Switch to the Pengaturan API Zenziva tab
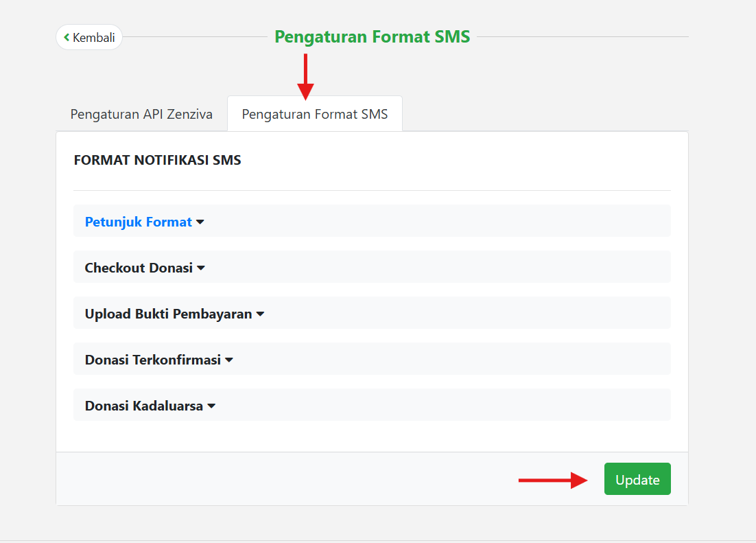The image size is (756, 543). [141, 114]
